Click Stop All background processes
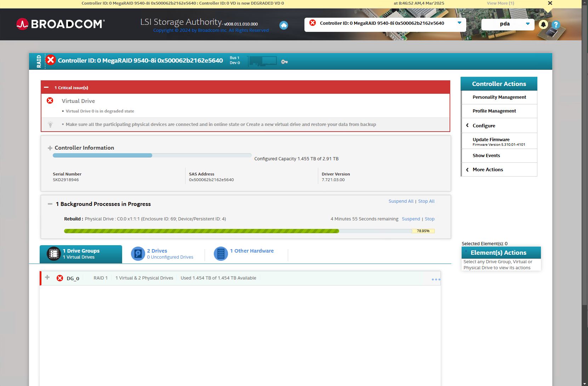The image size is (588, 386). tap(426, 201)
